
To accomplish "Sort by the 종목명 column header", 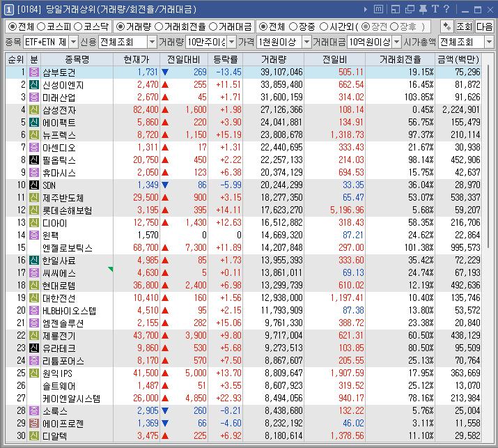I will [77, 59].
